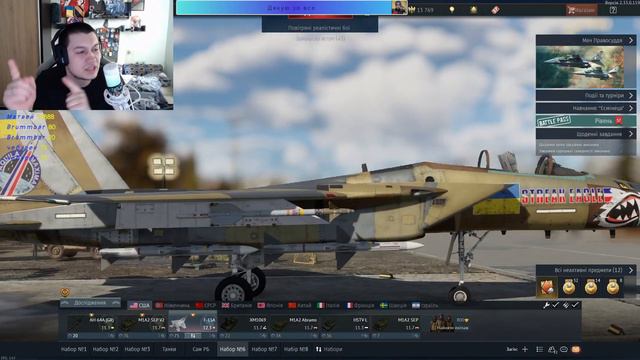Open the chat bubble icon
Viewport: 640px width, 360px height.
[x=564, y=349]
